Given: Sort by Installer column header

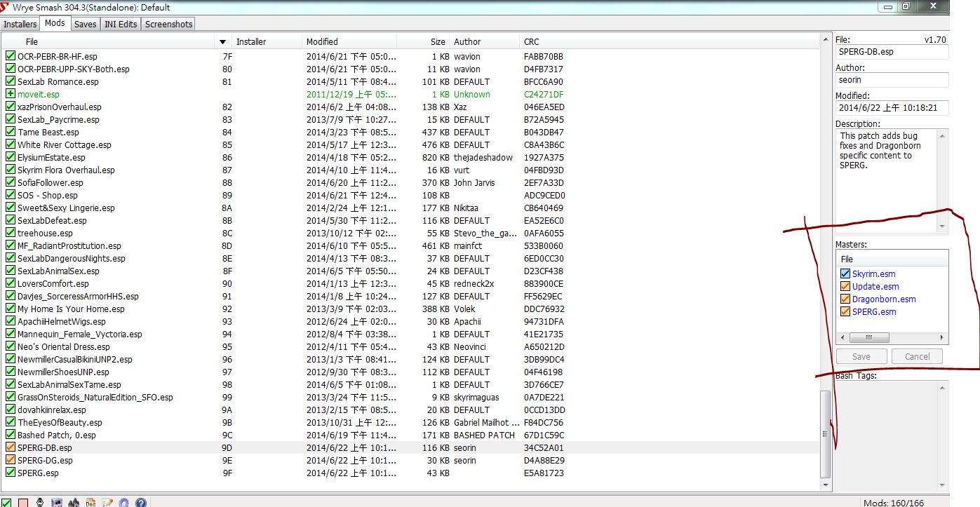Looking at the screenshot, I should (x=267, y=42).
